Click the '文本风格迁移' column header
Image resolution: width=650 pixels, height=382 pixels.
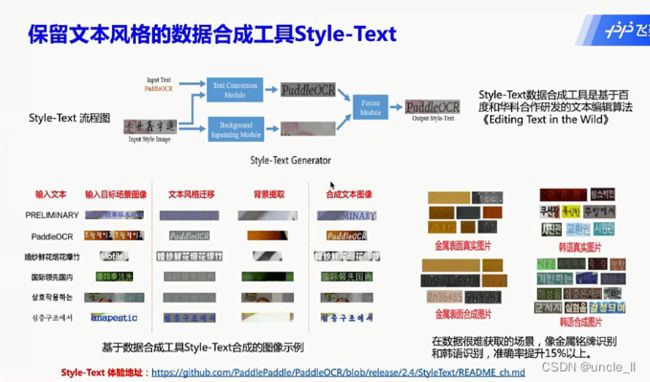(x=191, y=194)
